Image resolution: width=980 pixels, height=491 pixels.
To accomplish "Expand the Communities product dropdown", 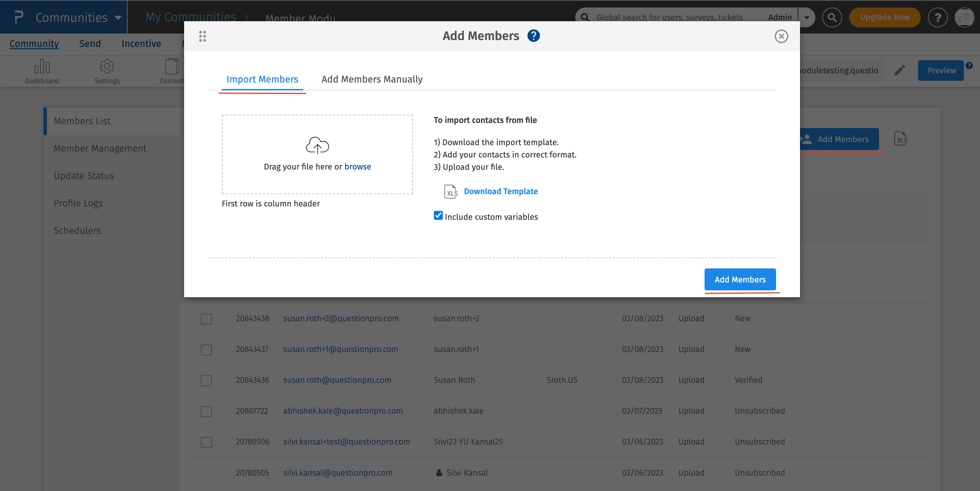I will [118, 17].
